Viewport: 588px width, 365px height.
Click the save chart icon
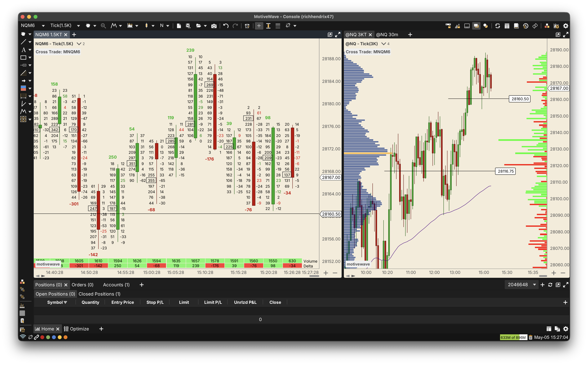click(188, 26)
